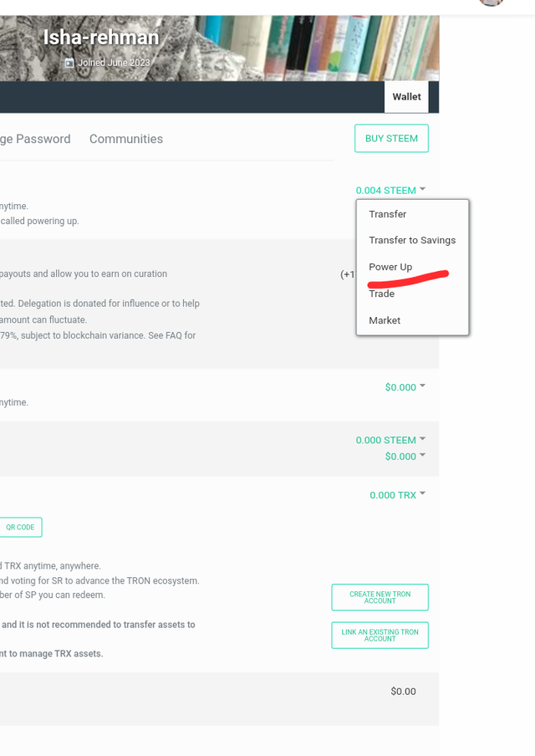
Task: Select Transfer from the dropdown menu
Action: pyautogui.click(x=387, y=214)
